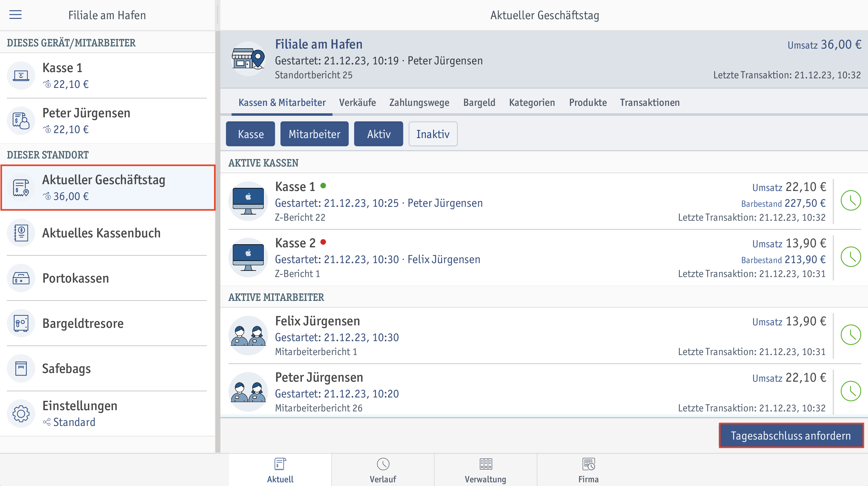Click the Einstellungen gear icon
This screenshot has width=868, height=486.
21,414
